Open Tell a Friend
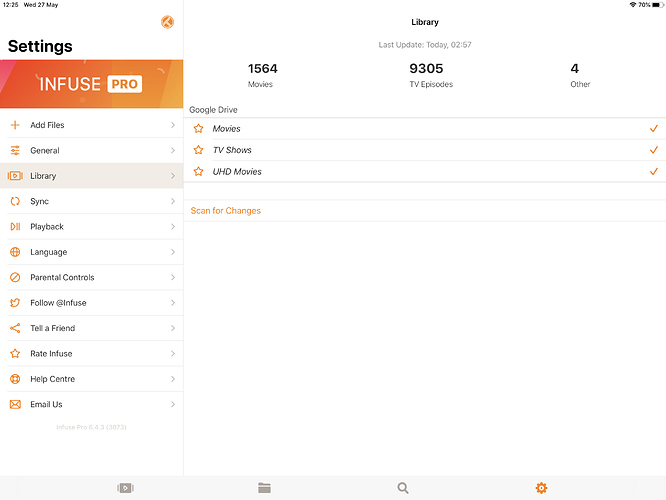This screenshot has width=666, height=500. tap(92, 328)
